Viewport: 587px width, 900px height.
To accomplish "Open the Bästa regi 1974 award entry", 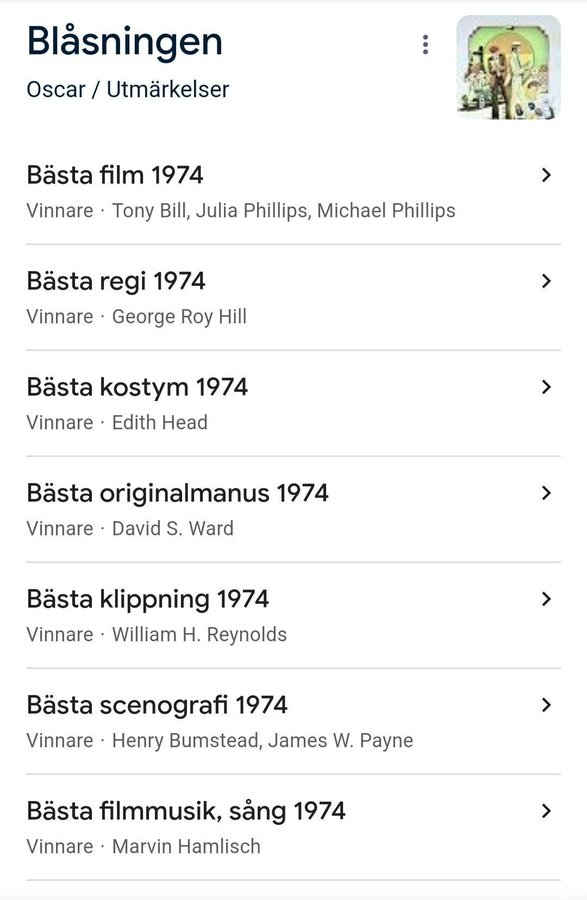I will [293, 297].
